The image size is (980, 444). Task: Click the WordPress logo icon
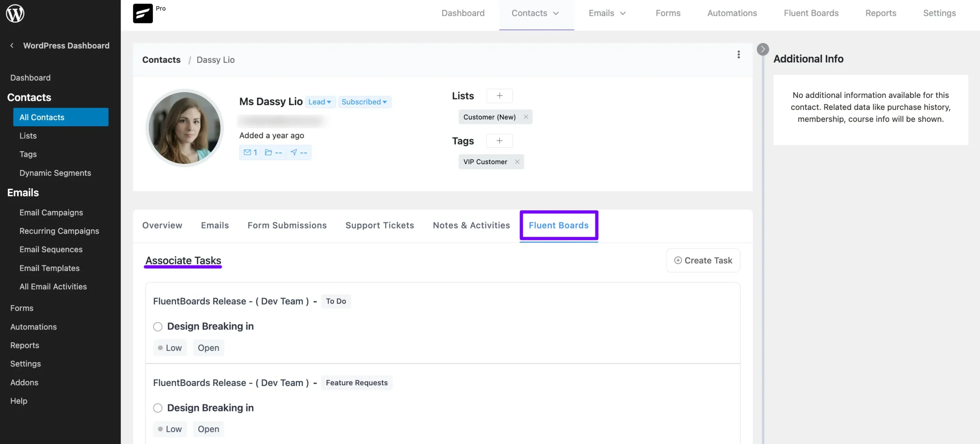coord(15,13)
